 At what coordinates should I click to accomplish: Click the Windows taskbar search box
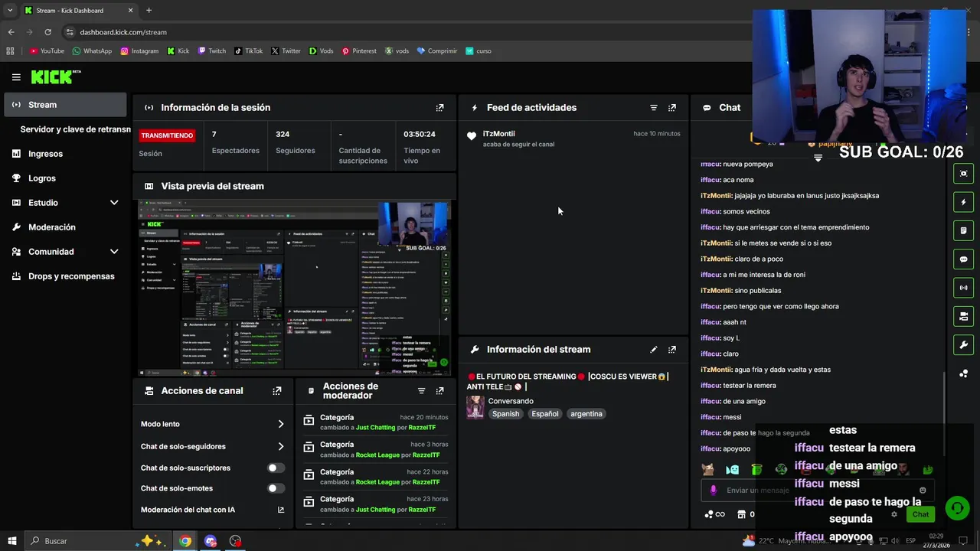96,541
